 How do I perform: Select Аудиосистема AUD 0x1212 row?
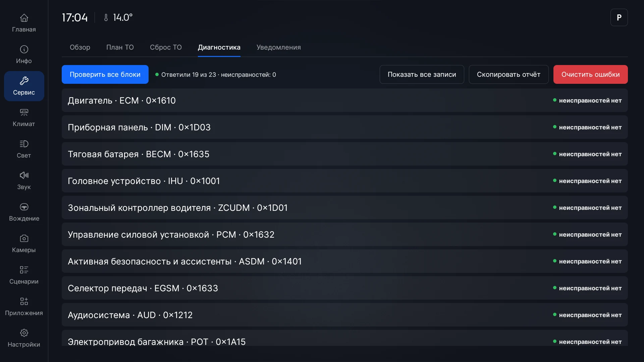[344, 315]
